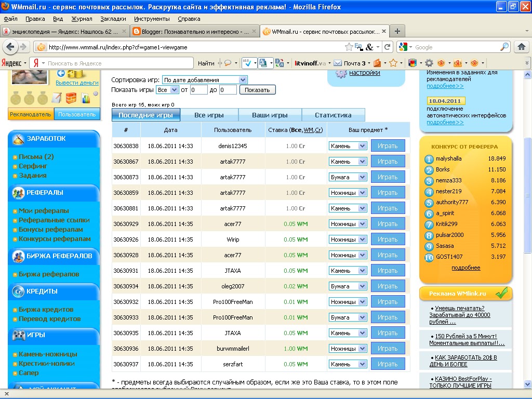
Task: Close the status bar with the X
Action: coord(6,394)
